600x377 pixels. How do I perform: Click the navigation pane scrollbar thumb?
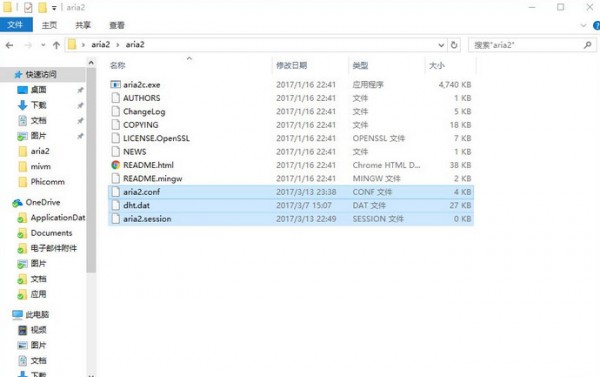coord(91,170)
